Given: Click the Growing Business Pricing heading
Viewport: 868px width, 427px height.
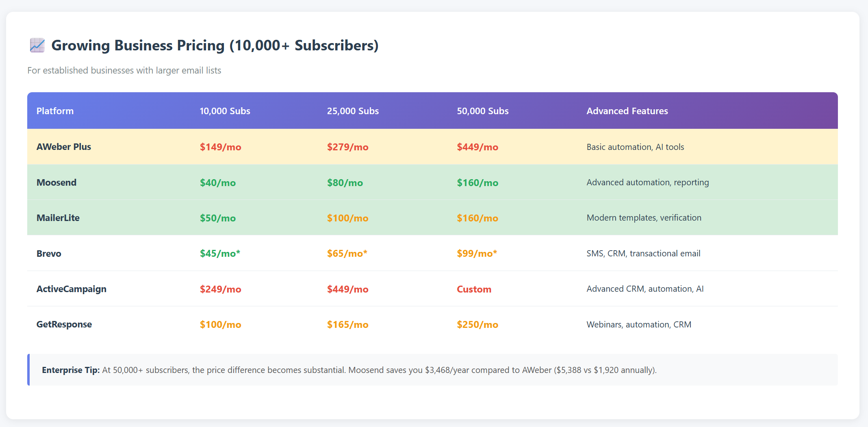Looking at the screenshot, I should 215,46.
